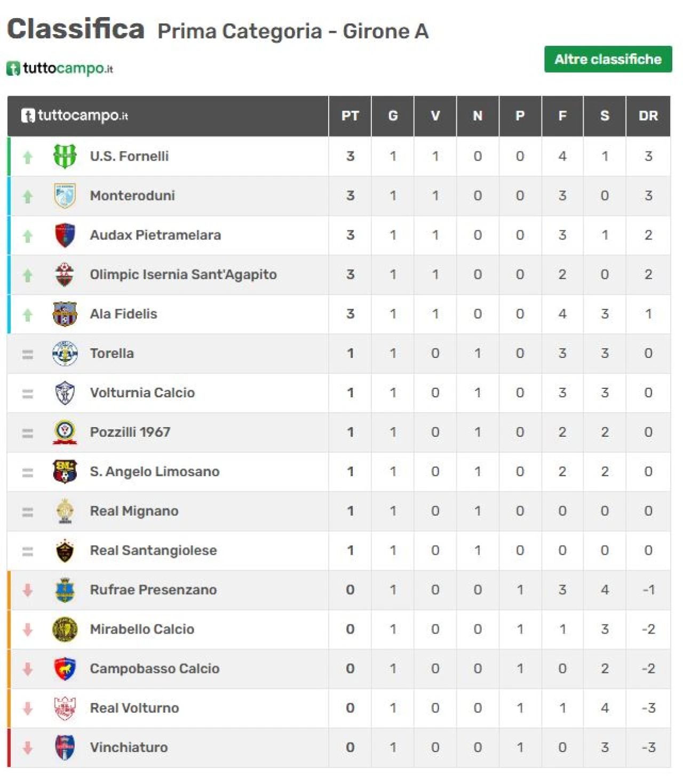Click the Ala Fidelis team badge

(65, 314)
